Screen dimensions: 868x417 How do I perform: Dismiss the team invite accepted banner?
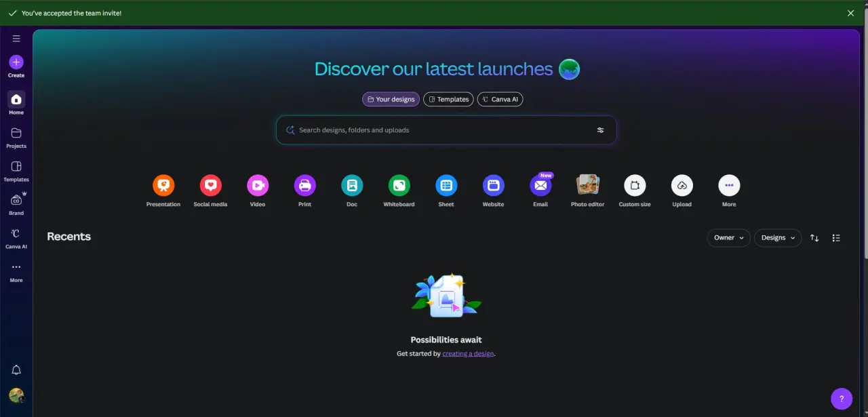click(851, 13)
